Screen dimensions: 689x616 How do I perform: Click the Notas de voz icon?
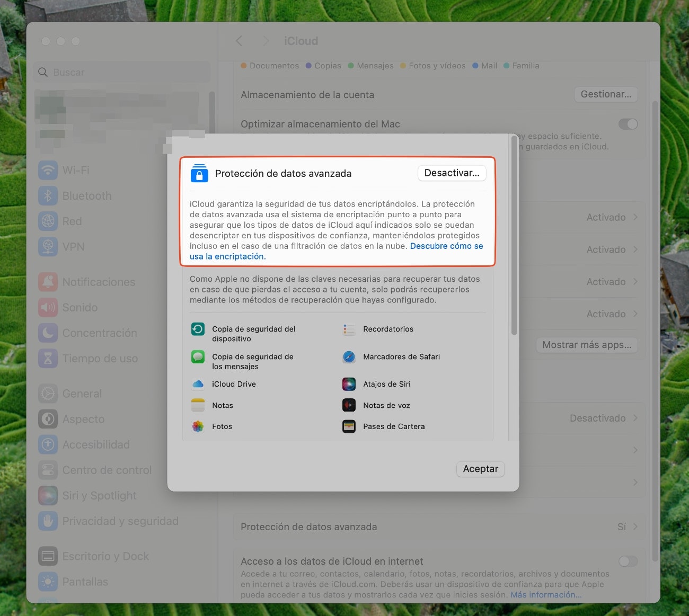click(x=349, y=405)
